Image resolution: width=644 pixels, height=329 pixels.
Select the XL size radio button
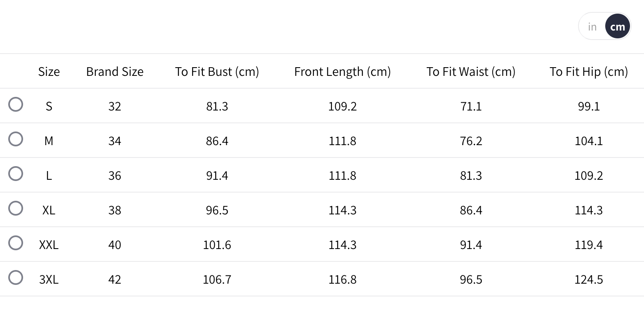click(x=16, y=209)
